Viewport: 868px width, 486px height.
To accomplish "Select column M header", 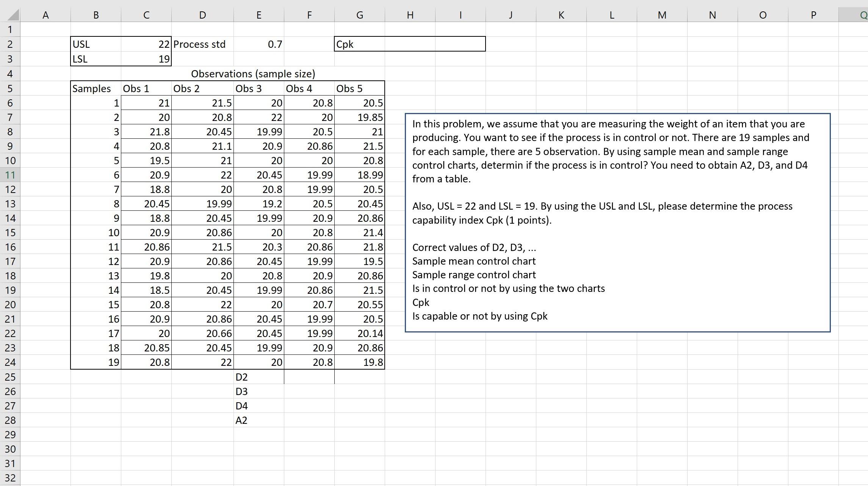I will coord(662,15).
